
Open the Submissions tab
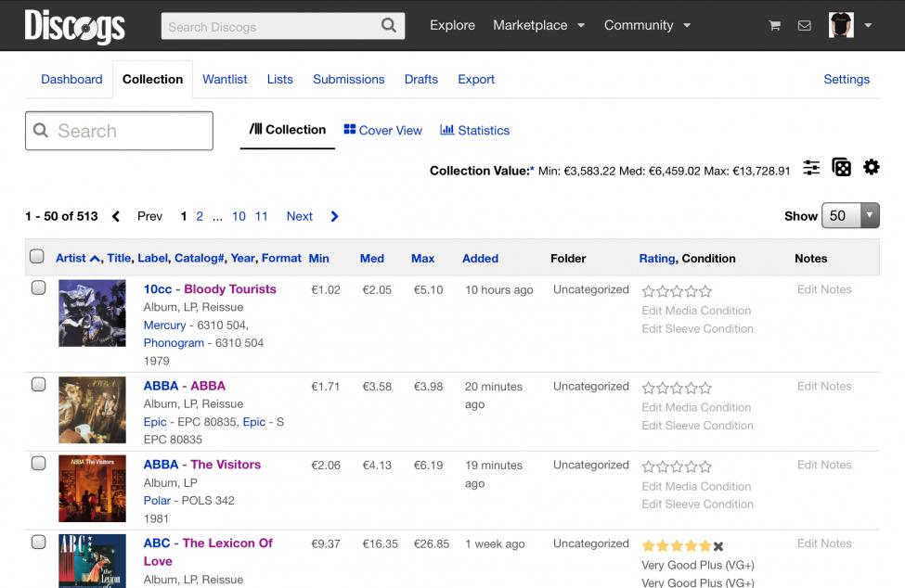click(x=349, y=80)
